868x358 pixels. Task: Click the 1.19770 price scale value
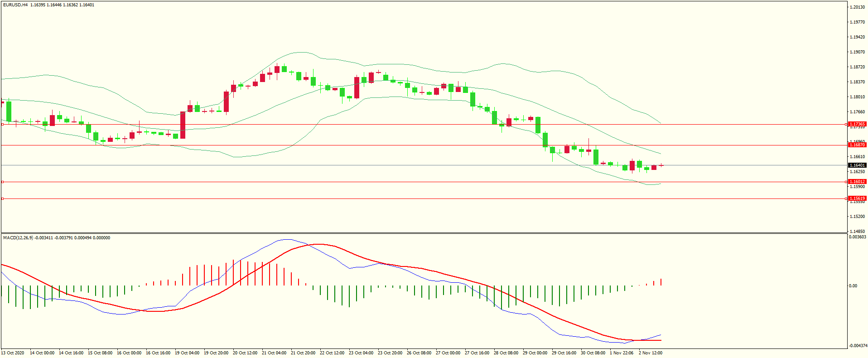click(858, 22)
